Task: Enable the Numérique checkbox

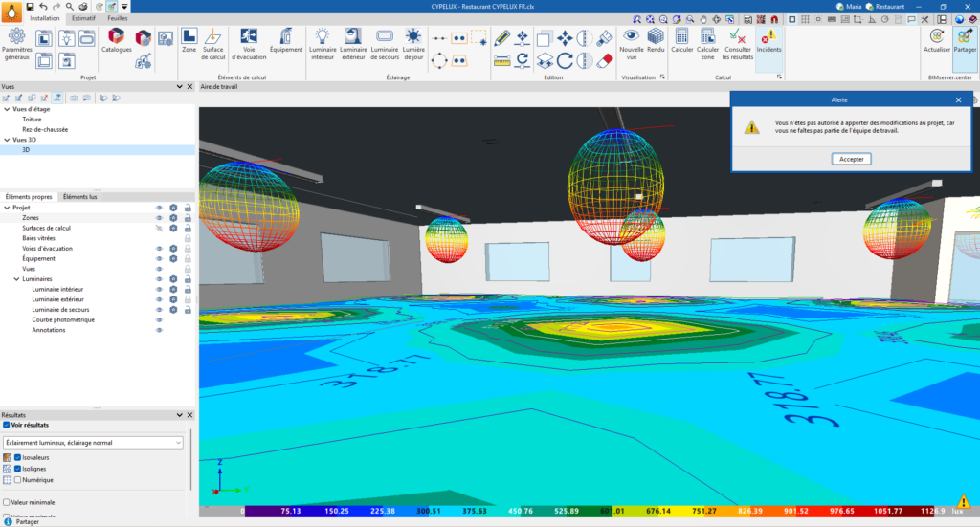Action: click(19, 480)
